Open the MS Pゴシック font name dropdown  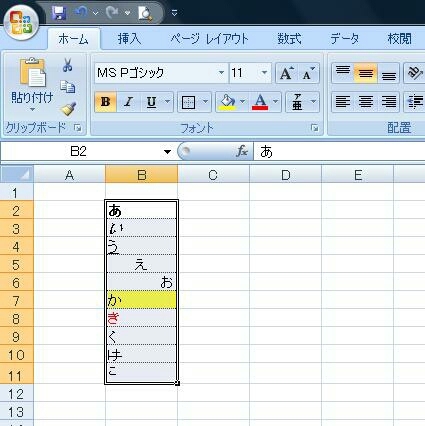(x=221, y=73)
